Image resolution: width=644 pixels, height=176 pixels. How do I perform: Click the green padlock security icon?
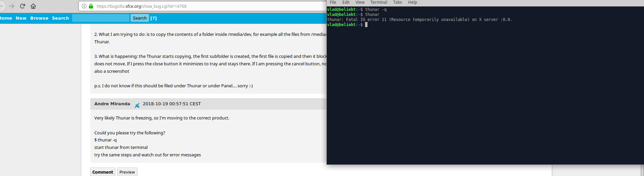91,6
